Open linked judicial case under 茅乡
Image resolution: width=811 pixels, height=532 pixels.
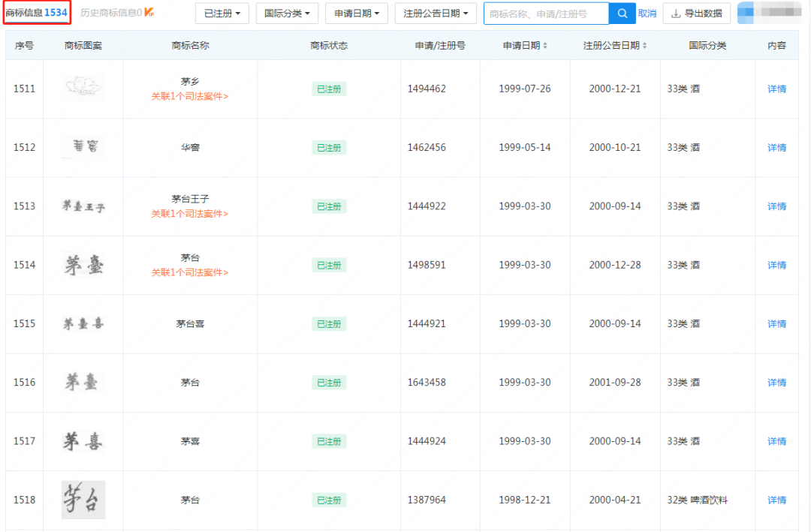(x=190, y=96)
